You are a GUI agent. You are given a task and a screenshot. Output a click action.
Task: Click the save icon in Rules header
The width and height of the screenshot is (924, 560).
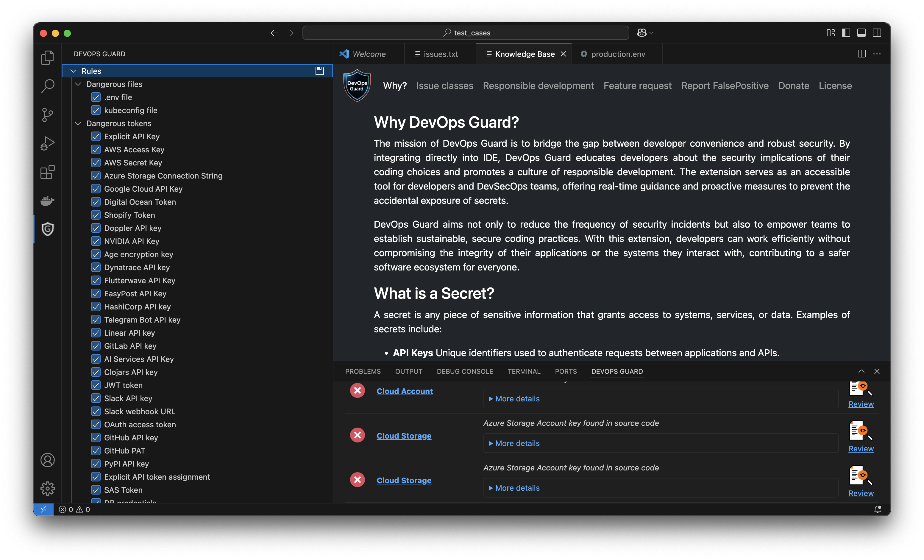[319, 71]
